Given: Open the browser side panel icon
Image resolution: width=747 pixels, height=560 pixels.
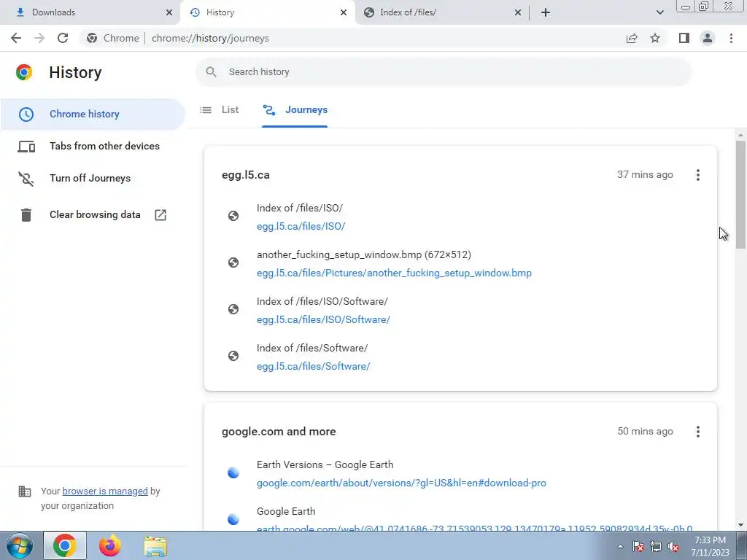Looking at the screenshot, I should tap(684, 38).
